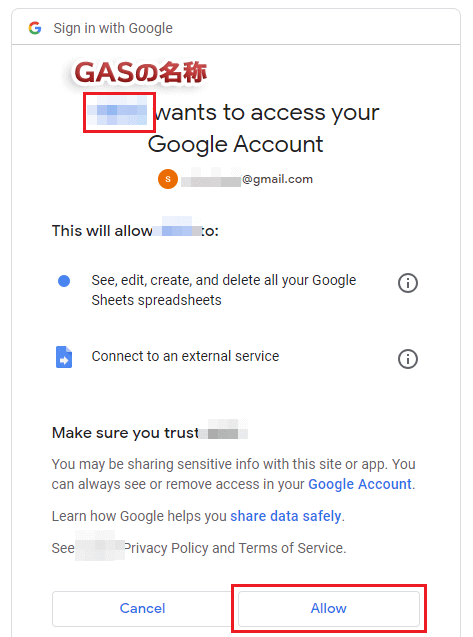Click the Google G logo in header
This screenshot has height=637, width=473.
click(35, 28)
